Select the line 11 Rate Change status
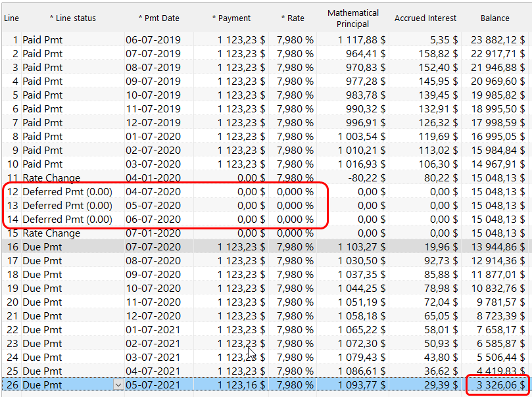532x397 pixels. click(x=51, y=178)
